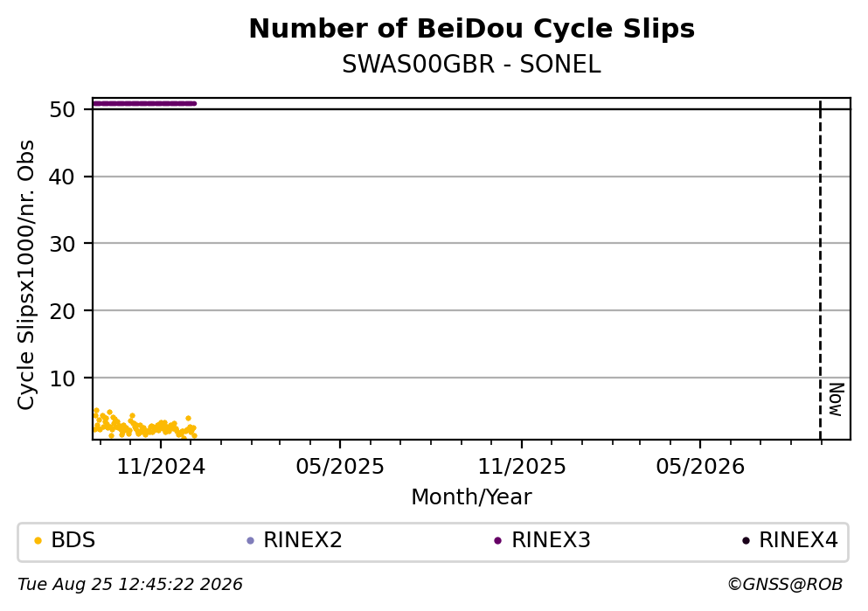
Task: Click the 11/2024 x-axis tick label
Action: pos(161,467)
